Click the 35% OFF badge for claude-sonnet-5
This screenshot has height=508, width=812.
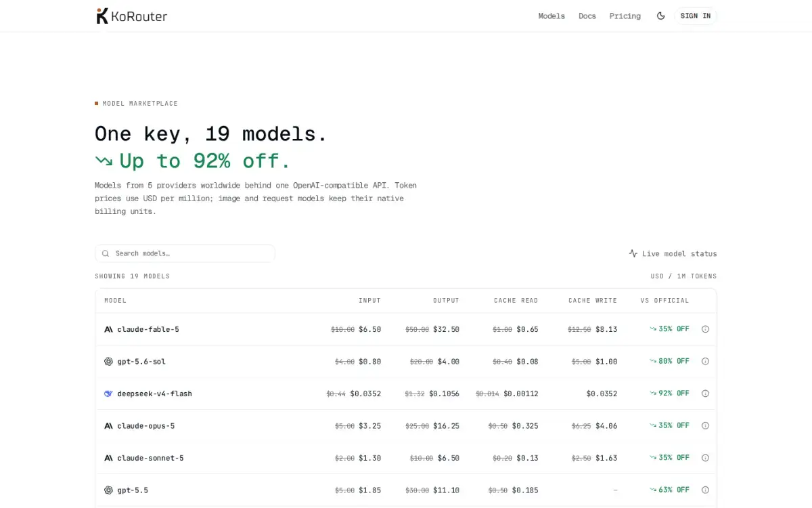[669, 458]
